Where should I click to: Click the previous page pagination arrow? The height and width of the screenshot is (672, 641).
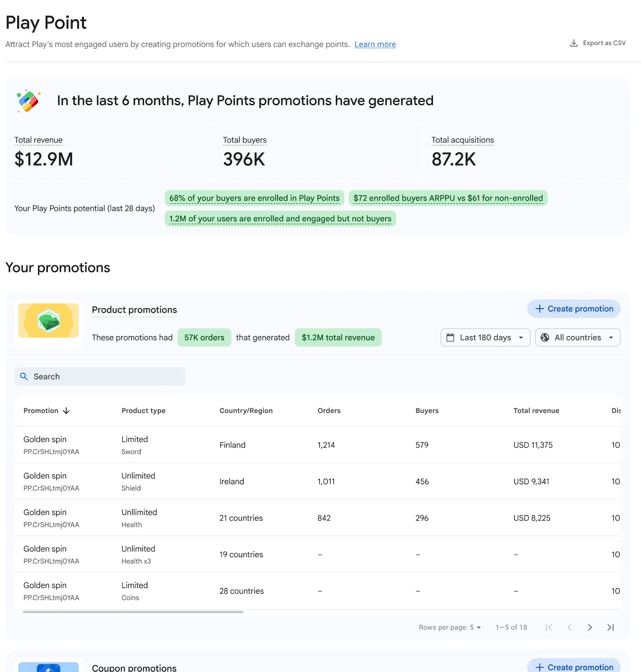point(569,627)
